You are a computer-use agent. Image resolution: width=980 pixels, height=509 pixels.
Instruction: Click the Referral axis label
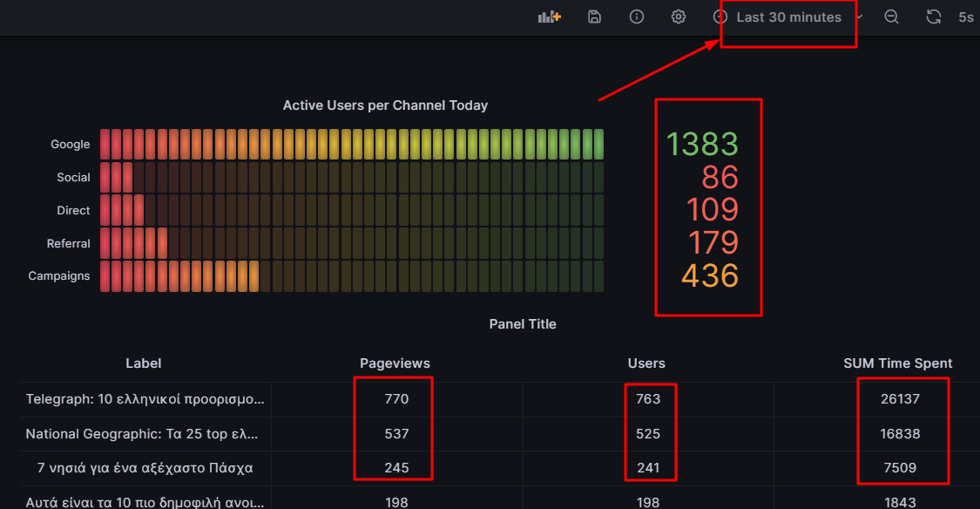pos(68,243)
